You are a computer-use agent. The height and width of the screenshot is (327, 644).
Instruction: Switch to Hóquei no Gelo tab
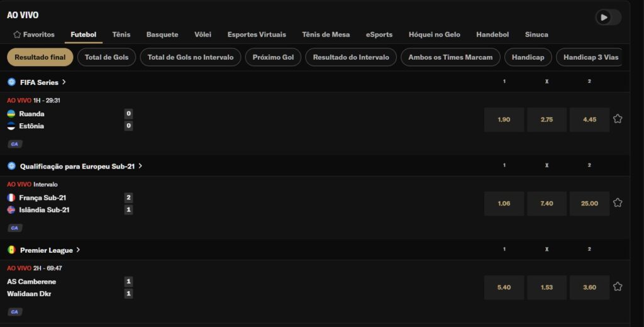pyautogui.click(x=434, y=35)
